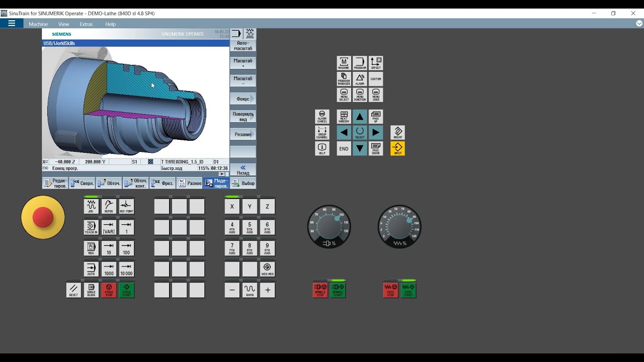The image size is (644, 362).
Task: Click the TEACH IN key
Action: pyautogui.click(x=91, y=227)
